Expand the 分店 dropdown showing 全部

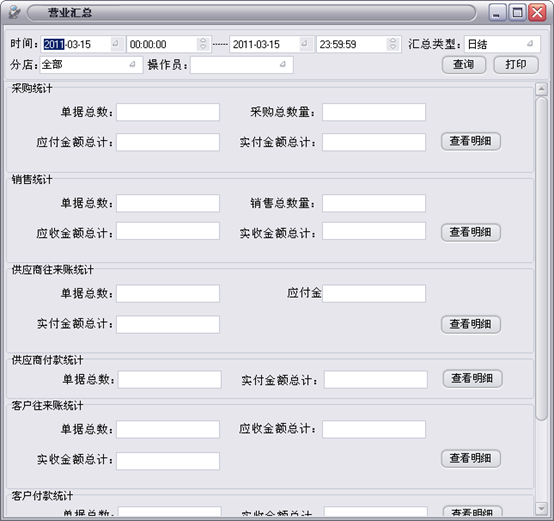(132, 65)
